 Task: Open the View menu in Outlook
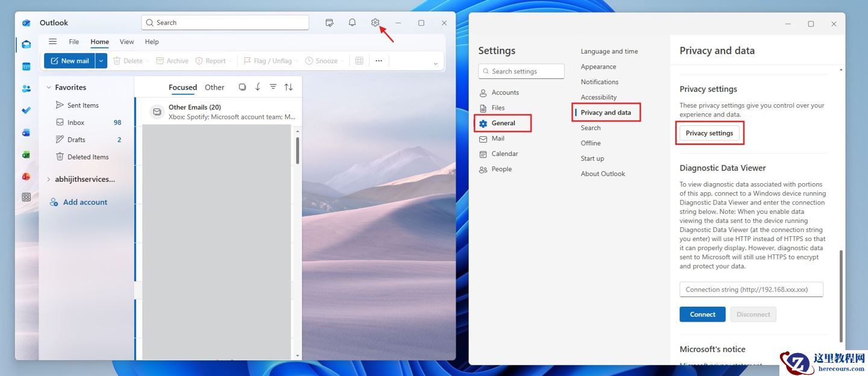click(126, 42)
